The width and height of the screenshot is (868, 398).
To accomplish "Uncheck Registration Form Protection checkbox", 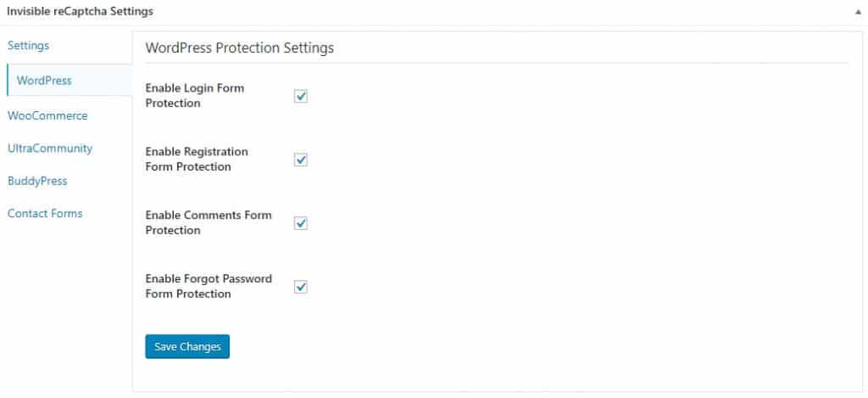I will 301,160.
